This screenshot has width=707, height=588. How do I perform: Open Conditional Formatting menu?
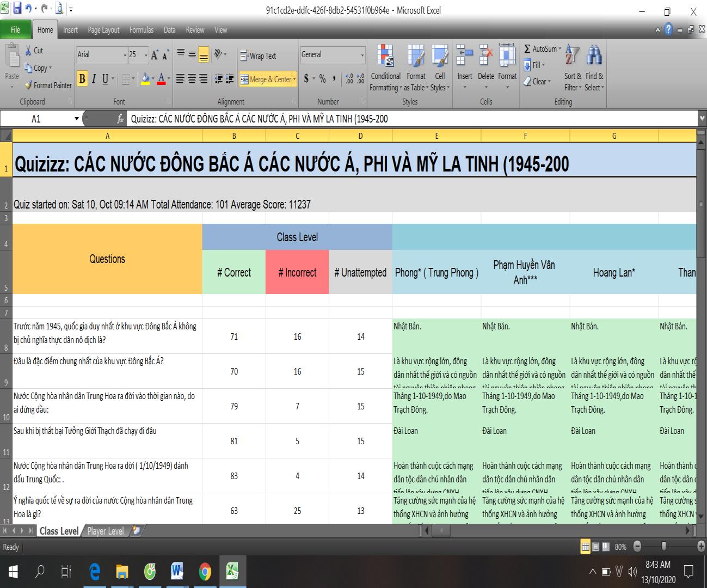pos(385,68)
